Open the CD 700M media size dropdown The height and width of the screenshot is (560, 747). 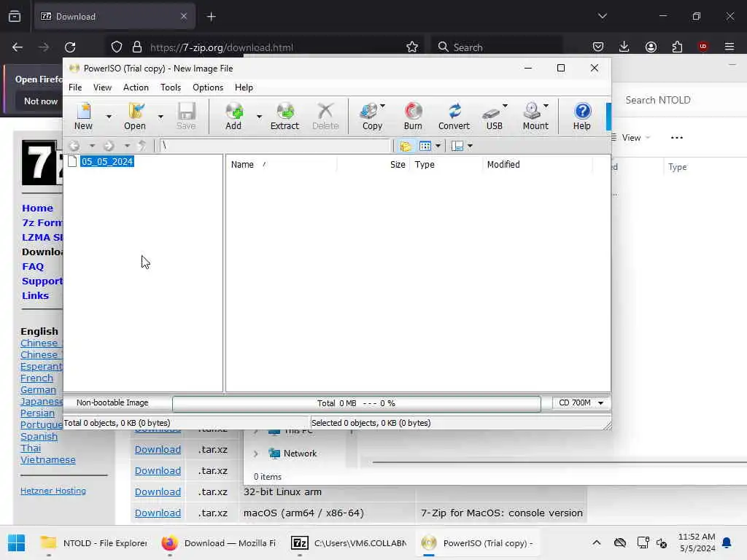point(581,402)
